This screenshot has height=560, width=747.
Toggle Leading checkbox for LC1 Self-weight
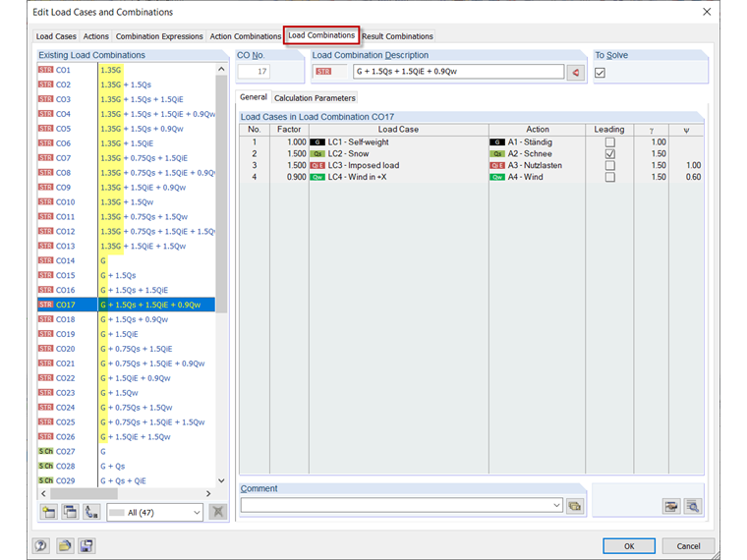click(x=609, y=141)
